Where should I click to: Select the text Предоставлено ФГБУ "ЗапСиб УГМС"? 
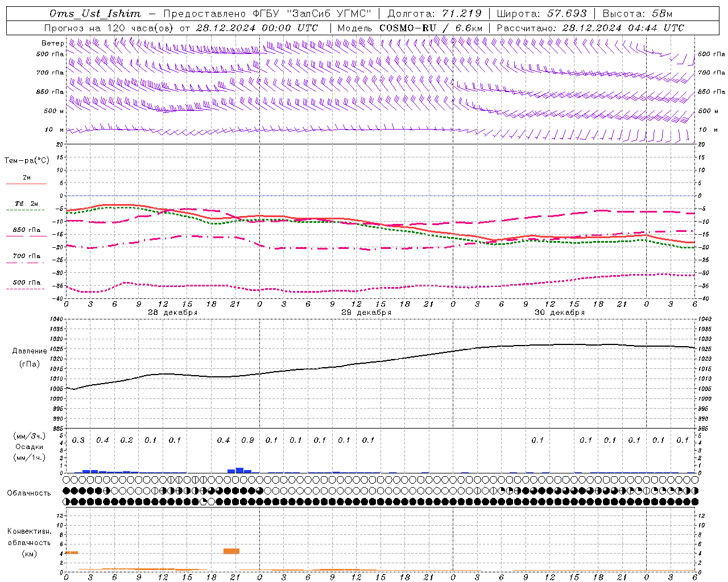(267, 14)
